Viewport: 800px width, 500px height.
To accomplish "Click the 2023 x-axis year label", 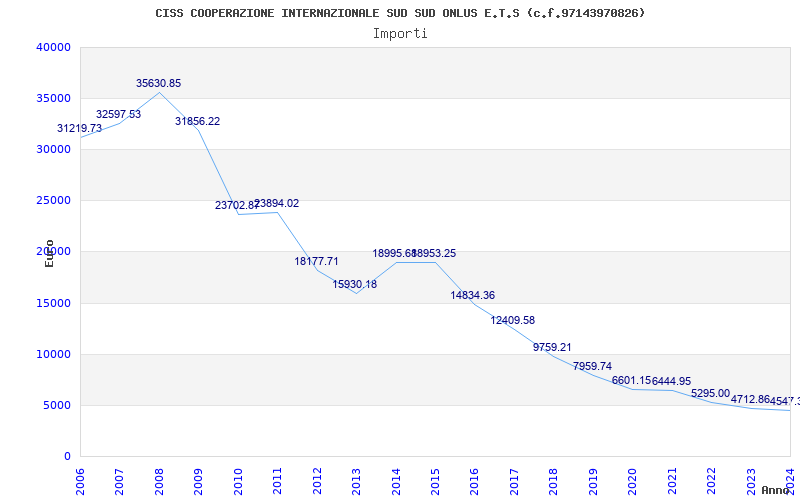I will [751, 481].
